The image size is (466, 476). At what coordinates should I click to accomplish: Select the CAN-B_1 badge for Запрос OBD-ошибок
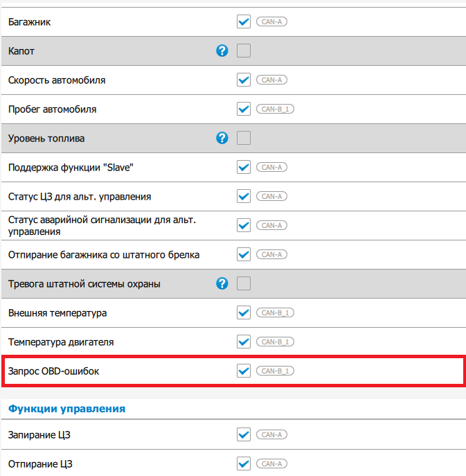[276, 371]
